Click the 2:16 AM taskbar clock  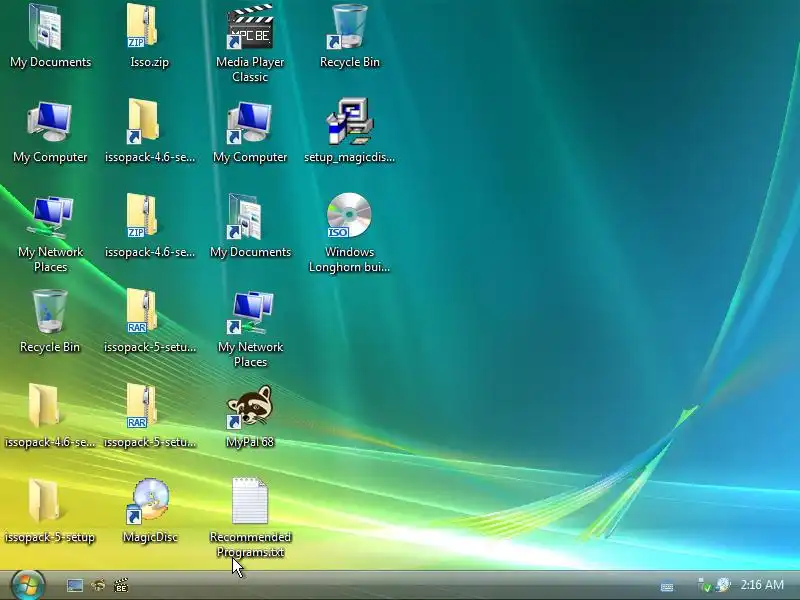(x=762, y=585)
